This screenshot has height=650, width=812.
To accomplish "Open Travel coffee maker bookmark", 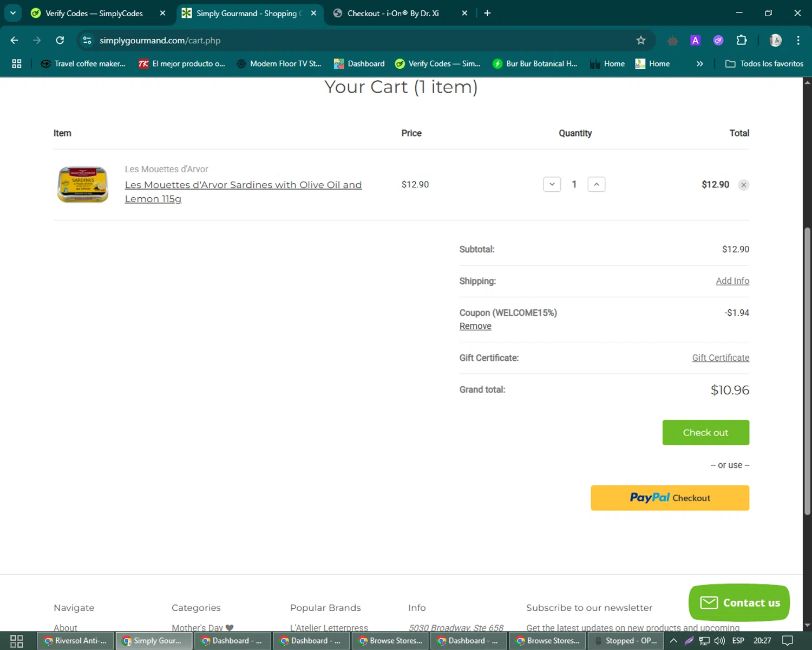I will 83,64.
